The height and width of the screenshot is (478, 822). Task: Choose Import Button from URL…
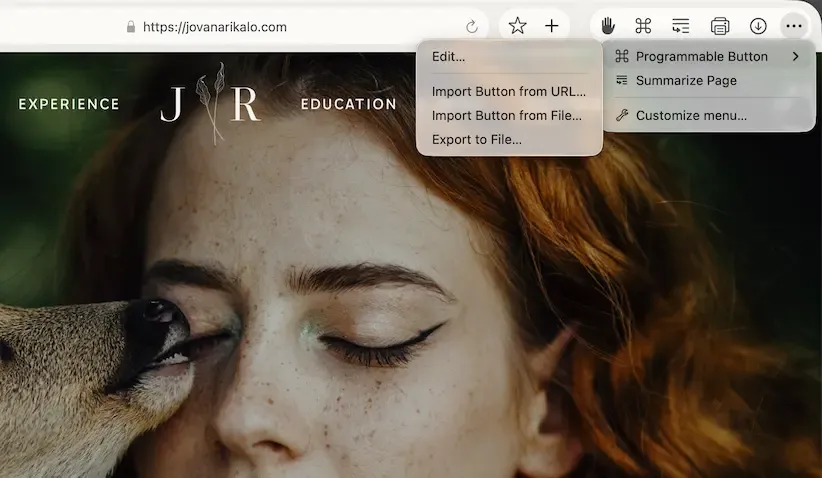[x=509, y=91]
